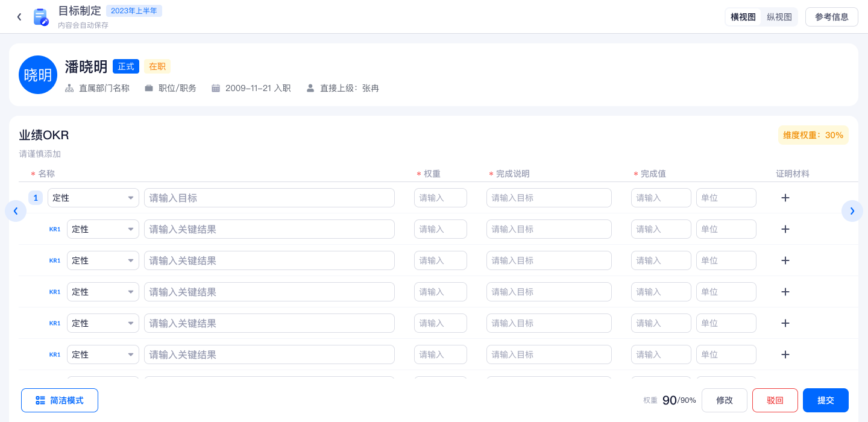Toggle 简洁模式 simple mode
Screen dimensions: 868x422
pyautogui.click(x=60, y=400)
